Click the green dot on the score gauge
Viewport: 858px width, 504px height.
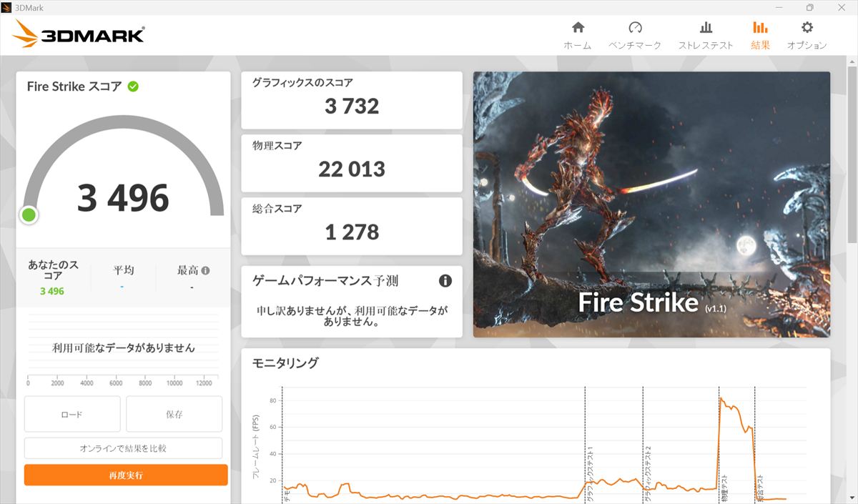pyautogui.click(x=29, y=214)
